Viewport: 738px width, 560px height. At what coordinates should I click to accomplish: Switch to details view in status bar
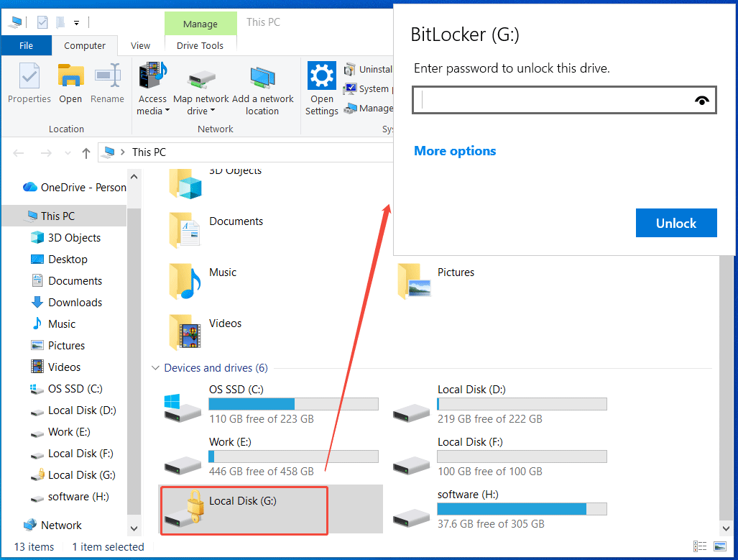click(700, 546)
